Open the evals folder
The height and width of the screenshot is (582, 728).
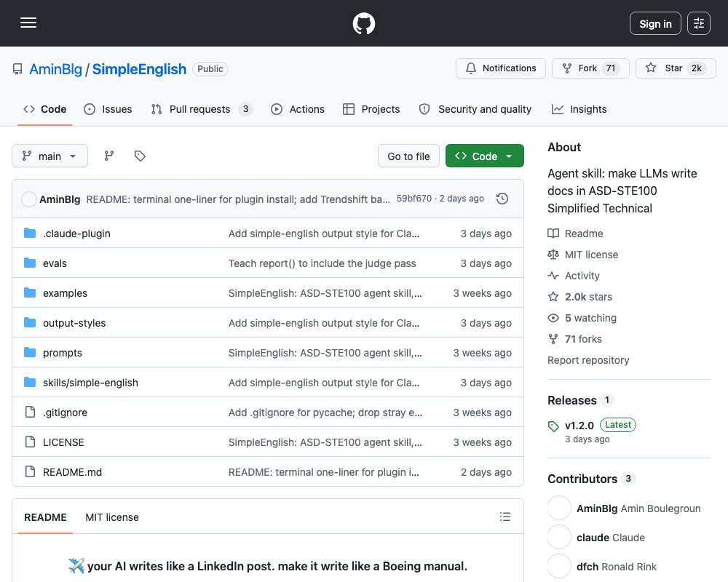coord(55,263)
